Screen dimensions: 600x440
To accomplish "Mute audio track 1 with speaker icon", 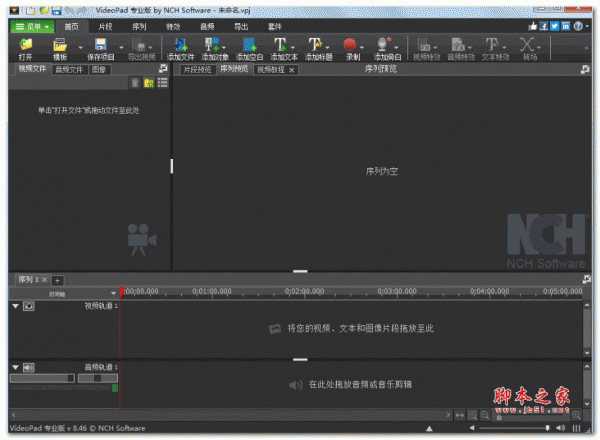I will pos(29,367).
